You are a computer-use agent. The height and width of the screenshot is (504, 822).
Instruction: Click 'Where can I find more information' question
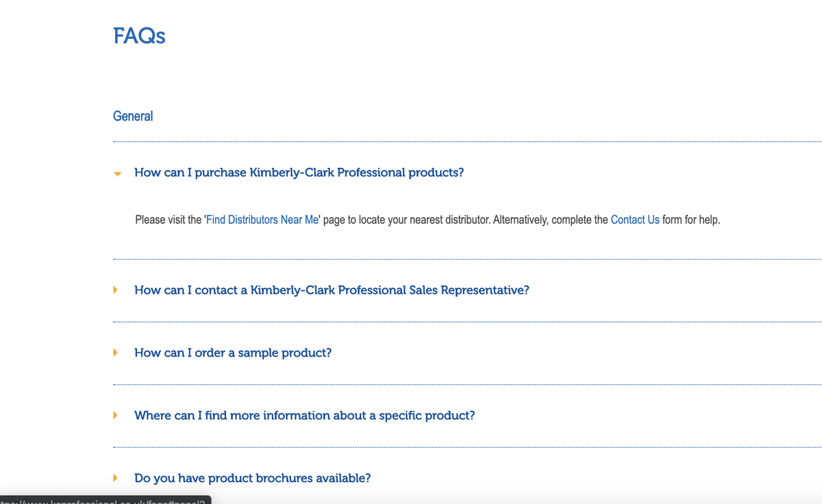tap(305, 415)
